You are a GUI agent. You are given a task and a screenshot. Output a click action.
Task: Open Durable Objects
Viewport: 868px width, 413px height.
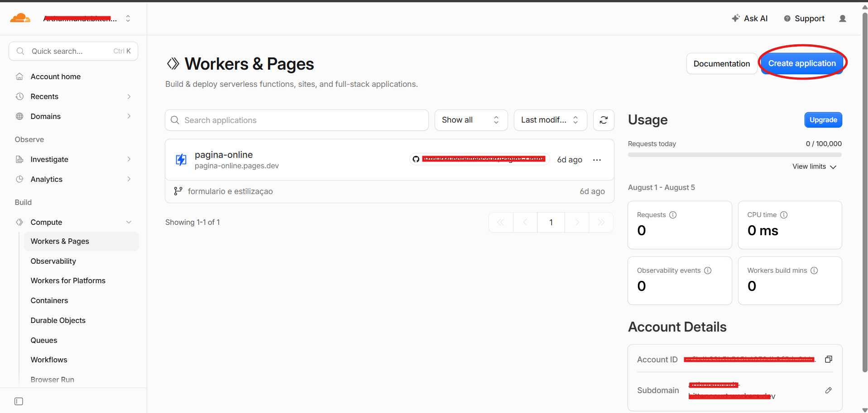click(58, 321)
